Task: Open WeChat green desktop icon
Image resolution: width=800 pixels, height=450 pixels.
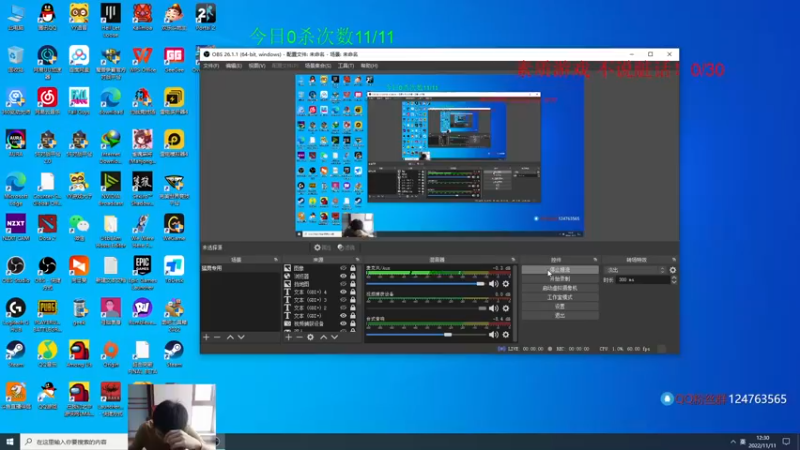Action: click(x=79, y=228)
